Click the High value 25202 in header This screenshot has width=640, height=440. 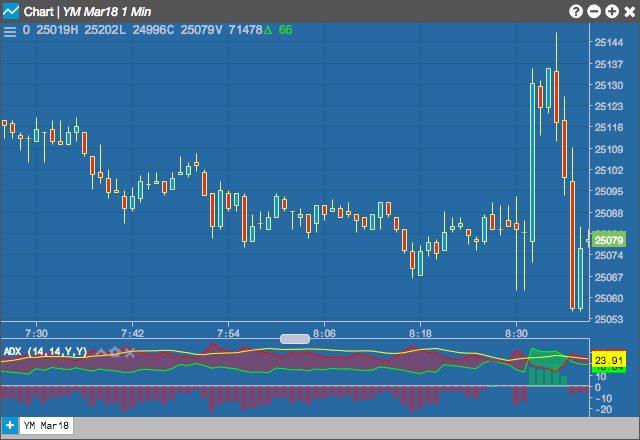101,30
